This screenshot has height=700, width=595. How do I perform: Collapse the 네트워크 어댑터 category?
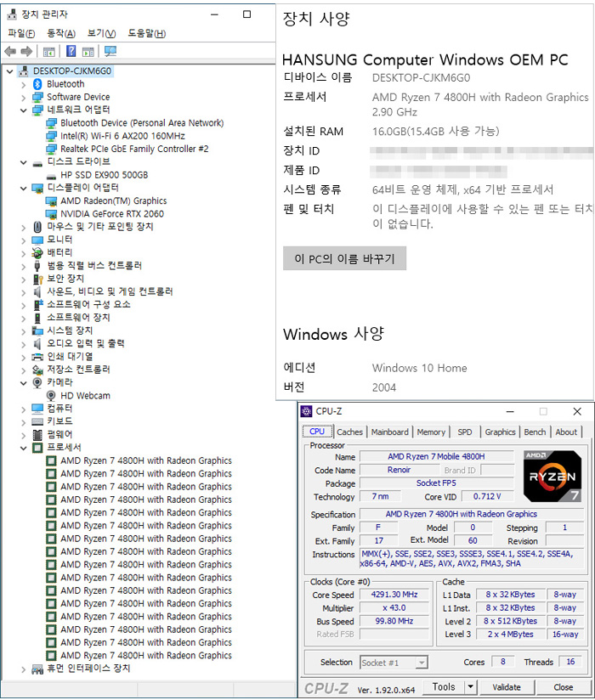pos(24,110)
